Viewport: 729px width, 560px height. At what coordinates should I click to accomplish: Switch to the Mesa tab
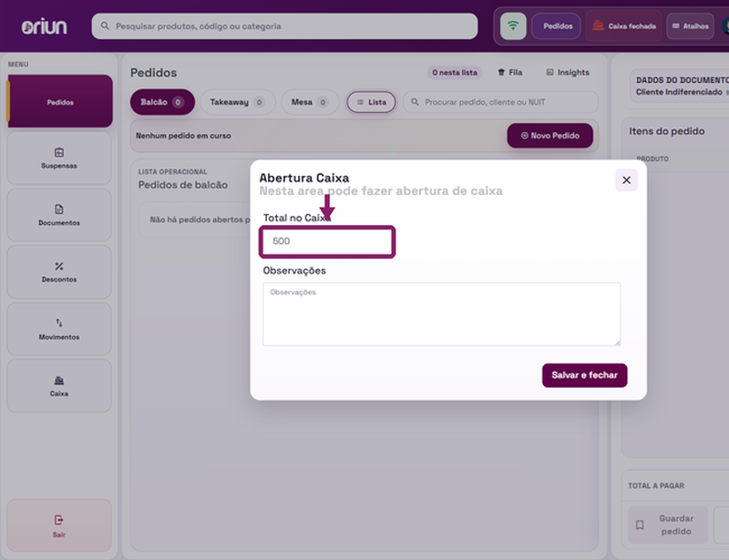(310, 102)
